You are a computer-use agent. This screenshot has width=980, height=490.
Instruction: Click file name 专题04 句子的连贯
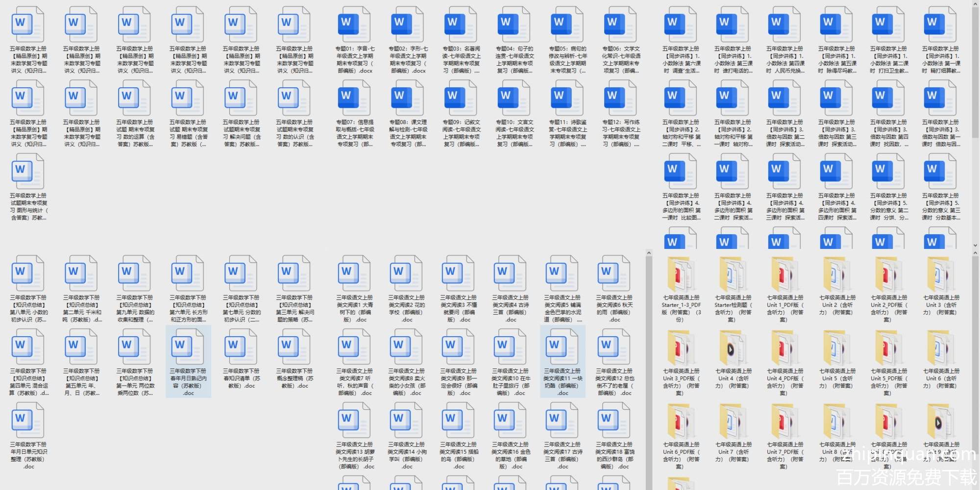pos(514,60)
